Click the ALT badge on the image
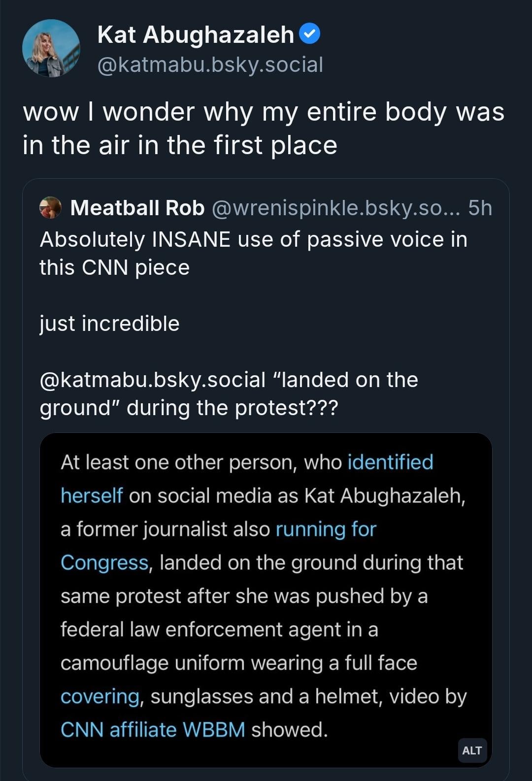The height and width of the screenshot is (781, 532). pyautogui.click(x=472, y=750)
